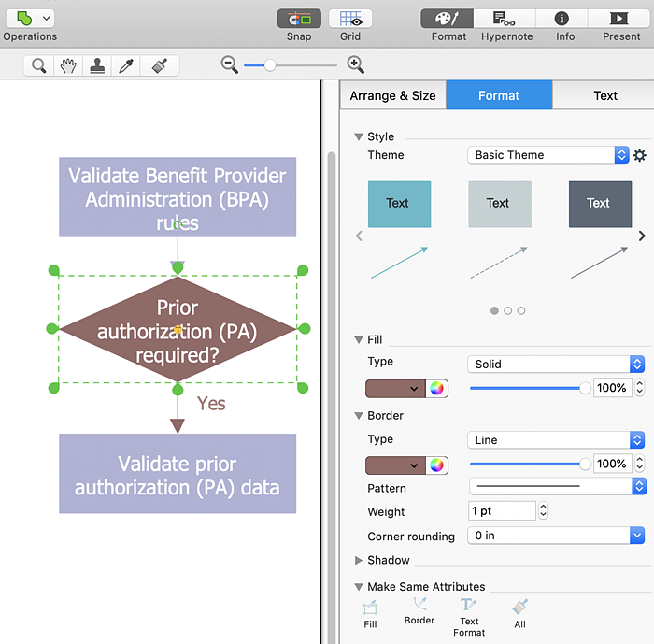Click the Yes connector label
The height and width of the screenshot is (644, 654).
pyautogui.click(x=211, y=404)
